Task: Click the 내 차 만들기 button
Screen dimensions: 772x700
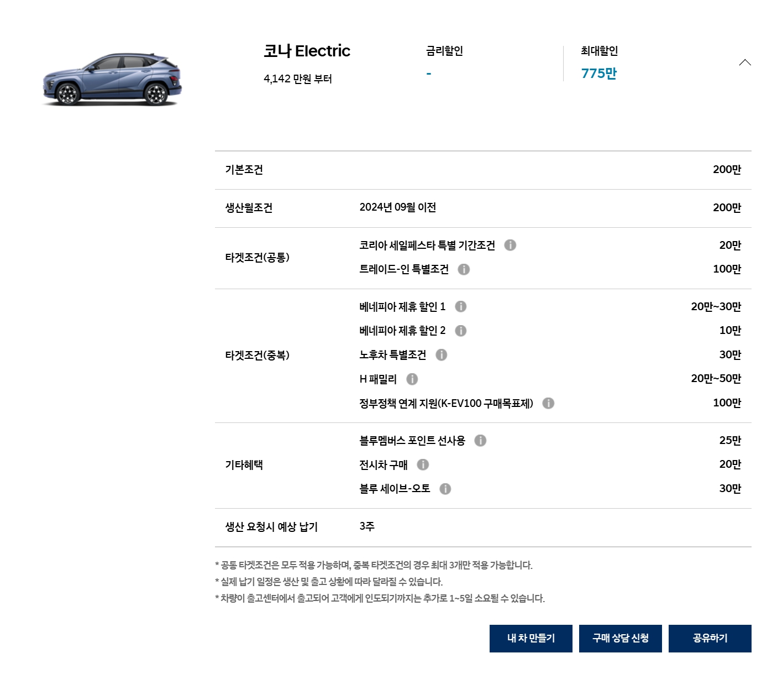Action: click(x=531, y=639)
